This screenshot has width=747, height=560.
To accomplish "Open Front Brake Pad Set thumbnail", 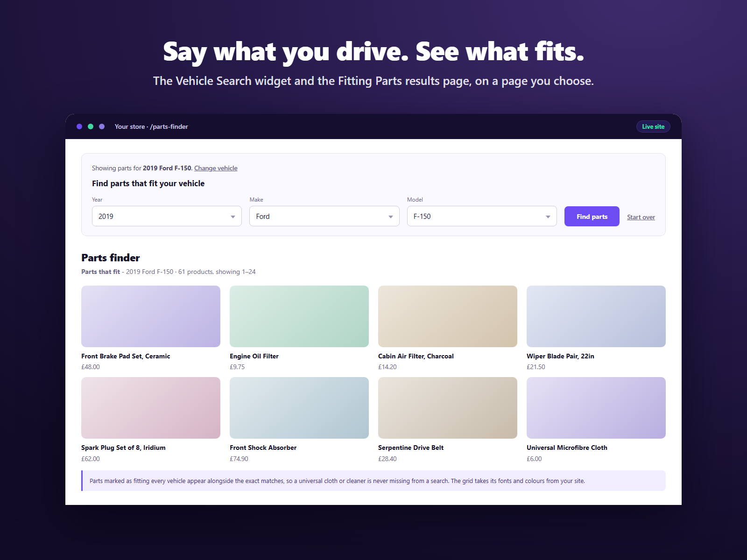I will (x=151, y=316).
